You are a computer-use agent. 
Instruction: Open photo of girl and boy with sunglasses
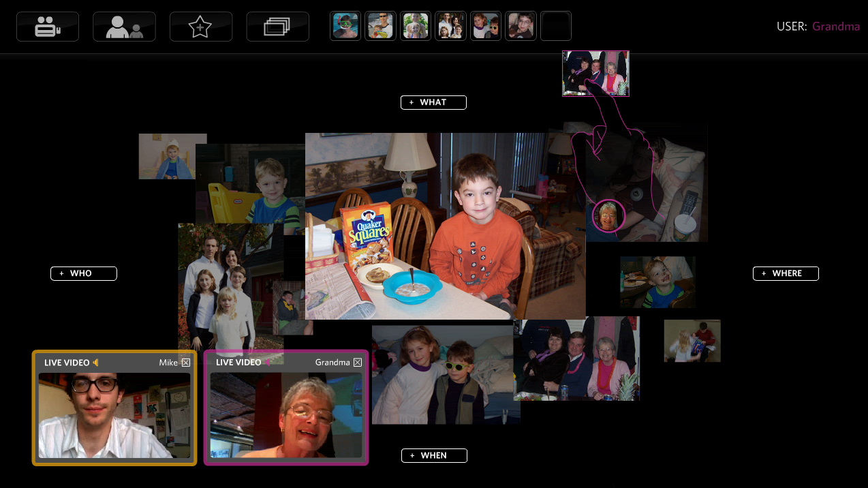443,374
